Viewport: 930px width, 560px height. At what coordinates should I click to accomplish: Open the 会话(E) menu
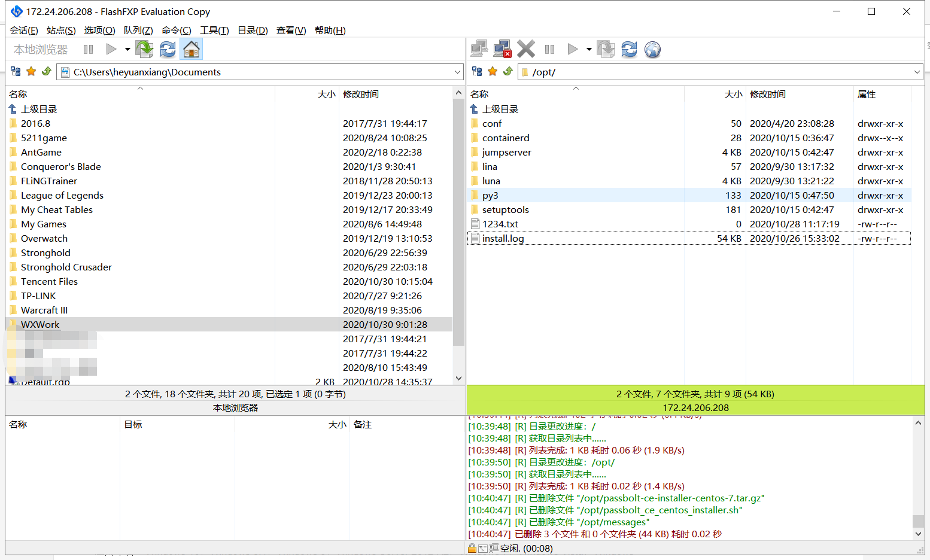[24, 31]
